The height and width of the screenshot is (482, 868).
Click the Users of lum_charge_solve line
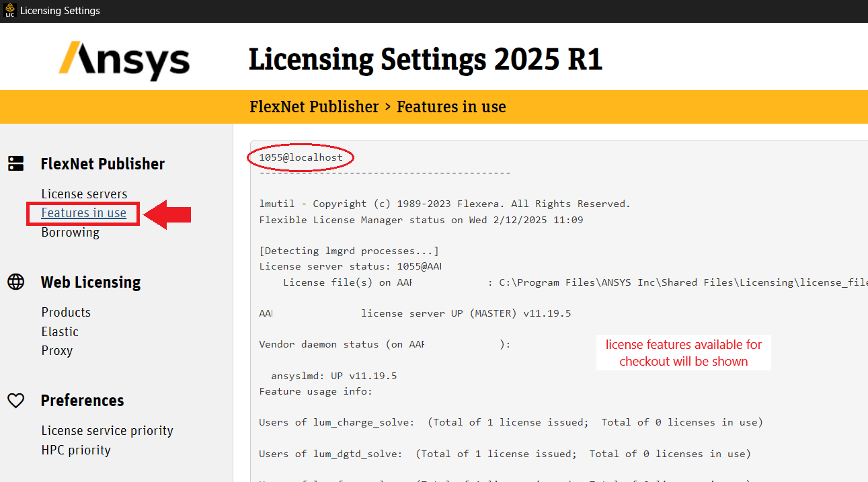511,422
